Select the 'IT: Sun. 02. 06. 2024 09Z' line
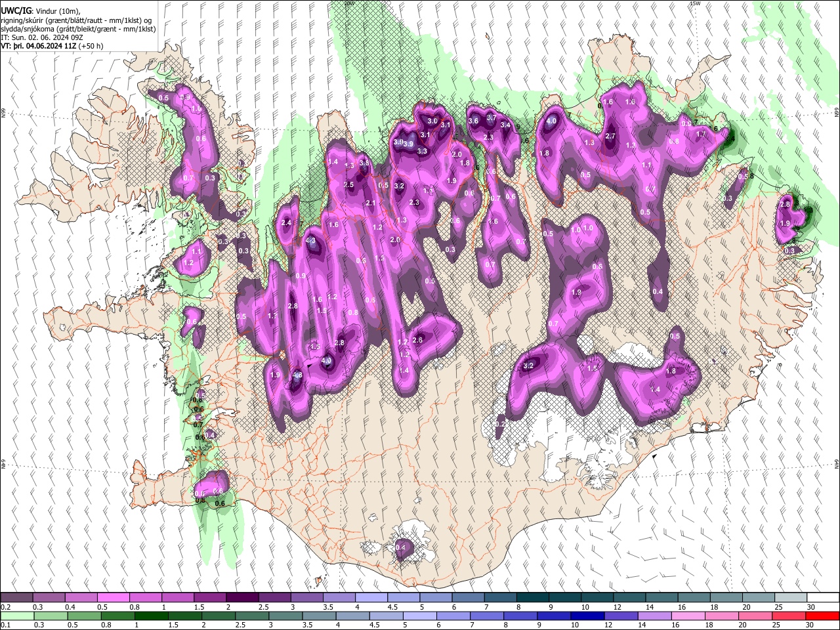Image resolution: width=840 pixels, height=630 pixels. 41,37
